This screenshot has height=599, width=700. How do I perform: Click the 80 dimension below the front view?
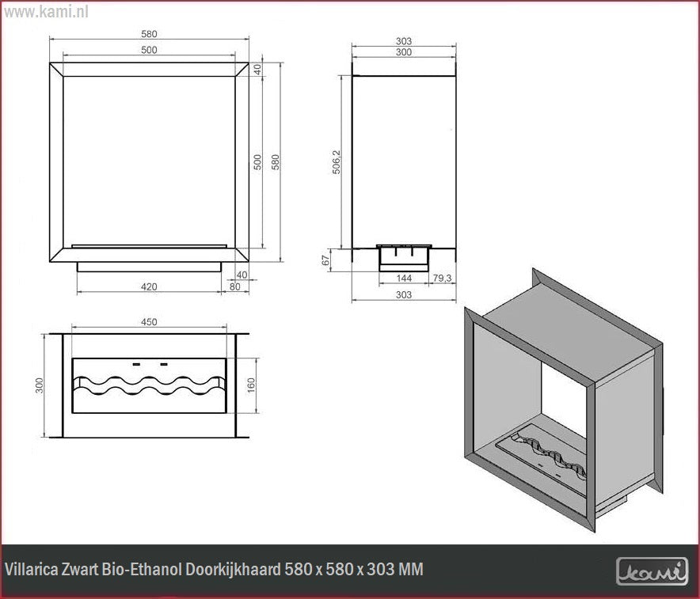click(235, 286)
